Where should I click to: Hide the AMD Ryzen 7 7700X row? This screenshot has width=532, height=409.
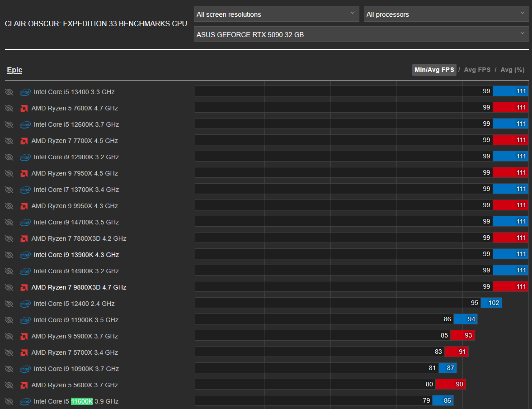click(x=9, y=141)
